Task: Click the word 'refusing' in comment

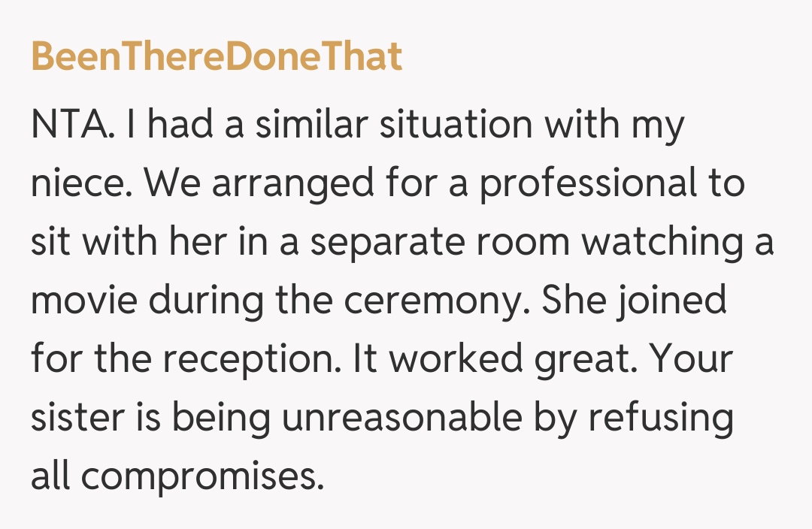Action: coord(660,419)
